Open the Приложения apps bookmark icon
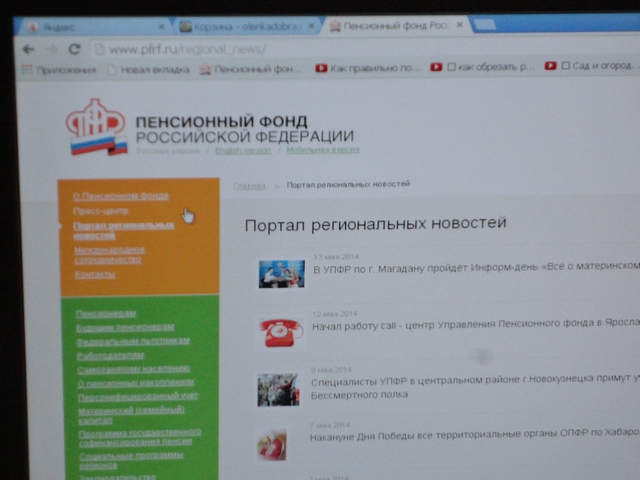This screenshot has height=480, width=640. [58, 70]
